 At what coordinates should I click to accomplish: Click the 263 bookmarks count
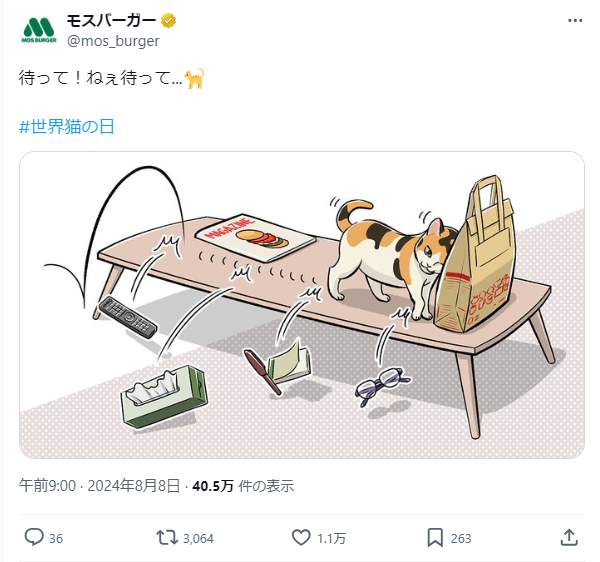click(x=461, y=538)
